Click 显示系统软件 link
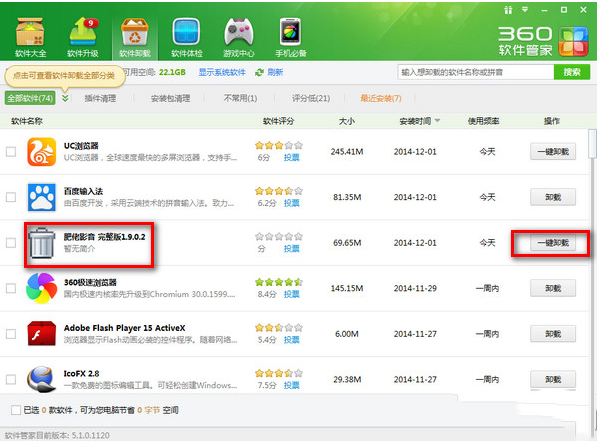 pos(222,72)
